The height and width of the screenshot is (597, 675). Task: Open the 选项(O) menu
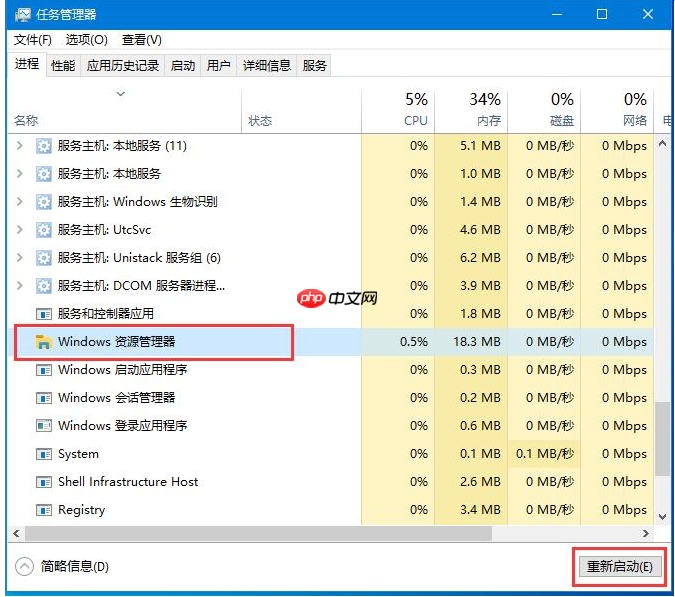click(87, 40)
